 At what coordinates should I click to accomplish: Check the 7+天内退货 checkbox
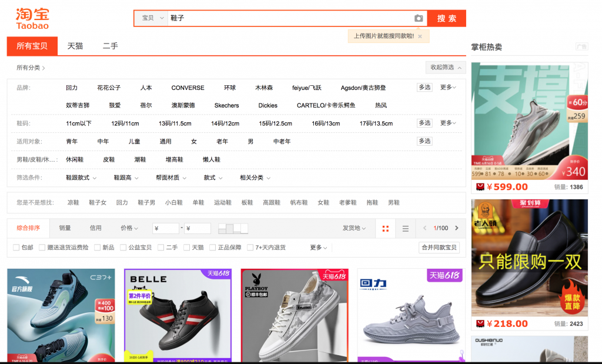250,248
